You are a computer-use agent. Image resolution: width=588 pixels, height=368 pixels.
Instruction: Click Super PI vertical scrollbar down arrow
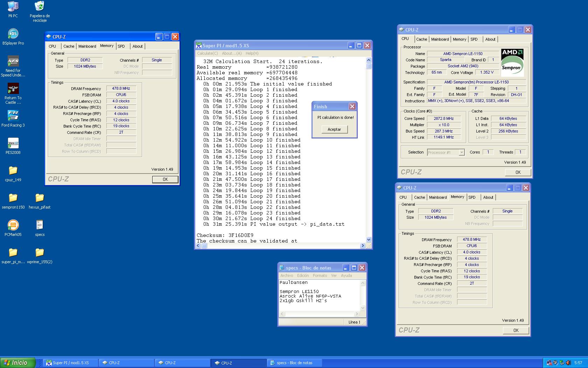pos(369,239)
